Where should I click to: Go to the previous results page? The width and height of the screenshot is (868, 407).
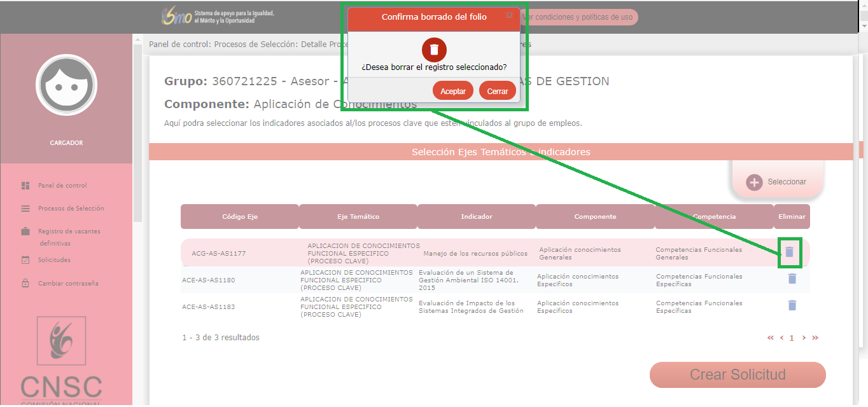[781, 338]
